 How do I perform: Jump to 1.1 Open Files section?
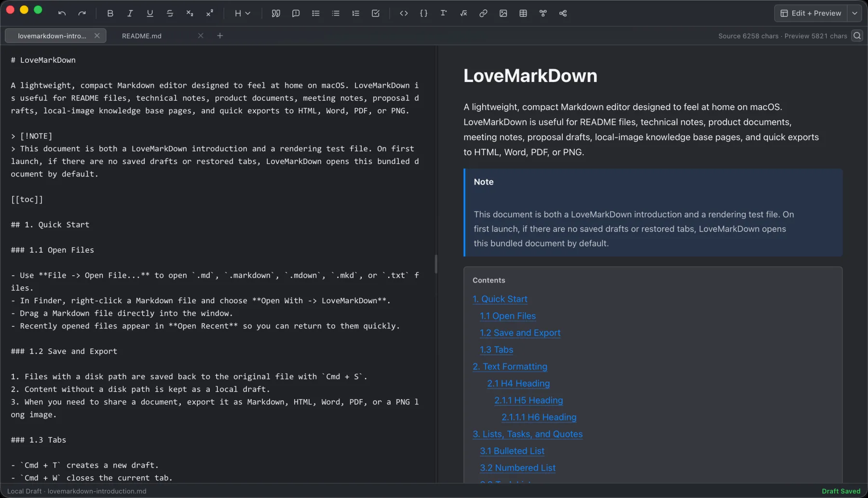click(x=508, y=316)
